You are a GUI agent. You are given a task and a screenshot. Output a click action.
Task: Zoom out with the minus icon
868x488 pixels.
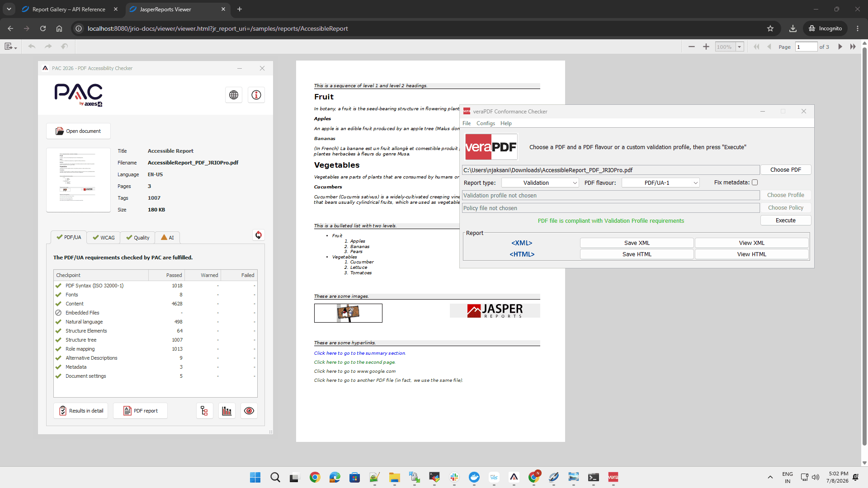[692, 47]
